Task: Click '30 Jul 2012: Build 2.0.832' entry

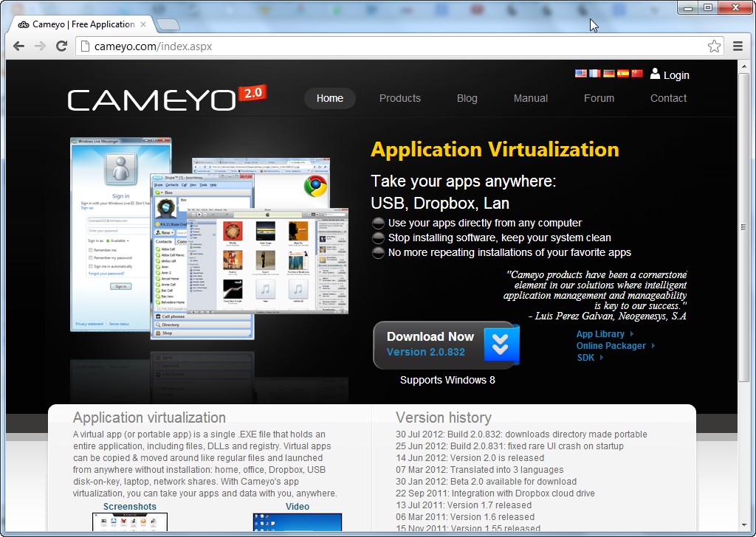Action: click(x=521, y=434)
